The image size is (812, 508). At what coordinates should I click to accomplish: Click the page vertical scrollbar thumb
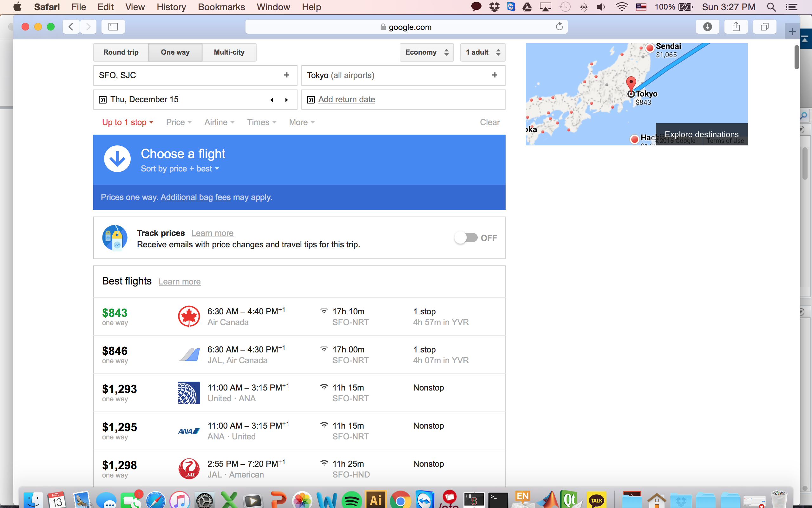796,57
